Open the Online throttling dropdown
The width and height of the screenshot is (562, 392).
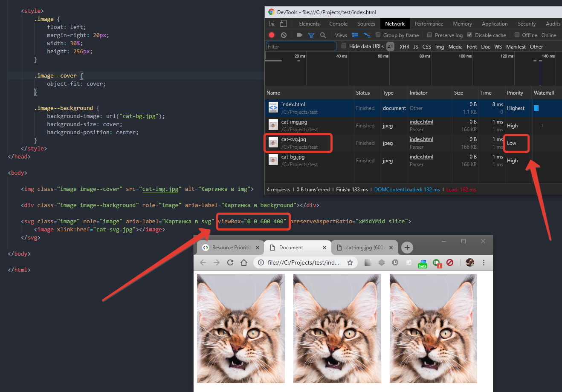tap(549, 35)
